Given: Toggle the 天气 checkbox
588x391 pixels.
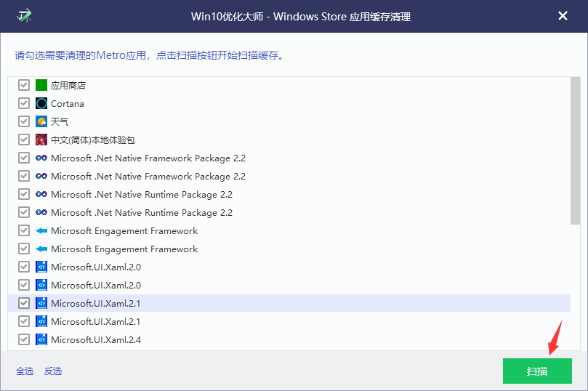Looking at the screenshot, I should pos(24,121).
